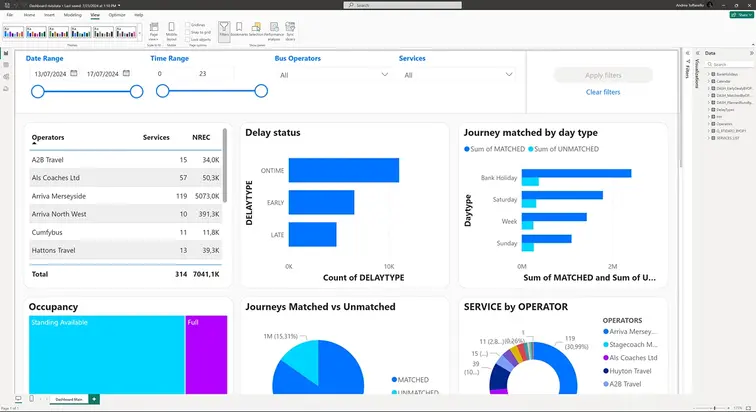Viewport: 756px width, 412px height.
Task: Click the Apply filters button
Action: 603,75
